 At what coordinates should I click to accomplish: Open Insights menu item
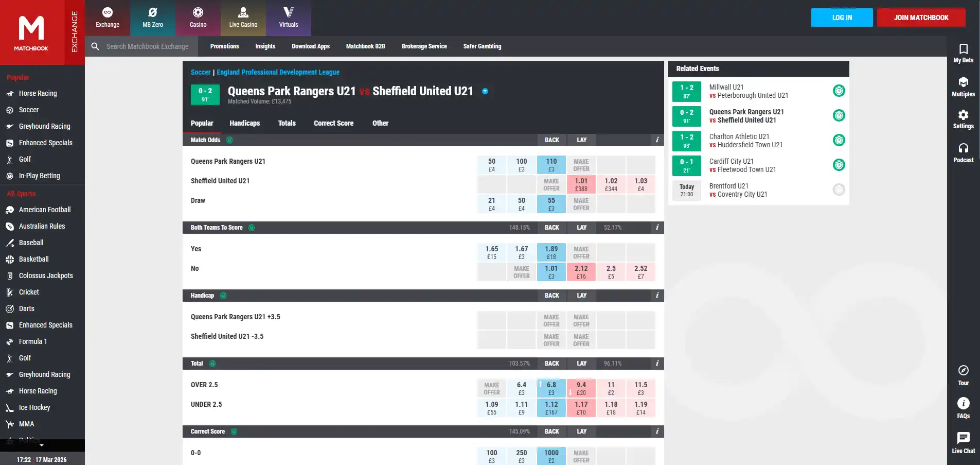click(x=265, y=46)
